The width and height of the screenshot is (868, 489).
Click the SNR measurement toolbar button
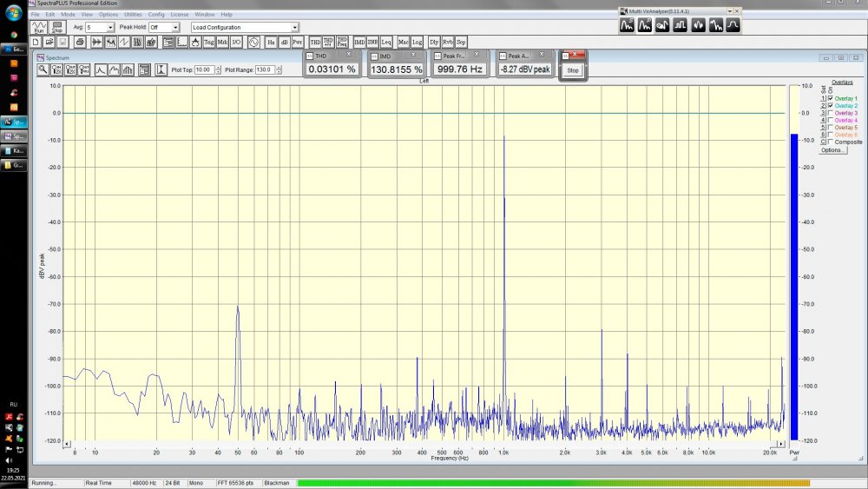coord(372,42)
